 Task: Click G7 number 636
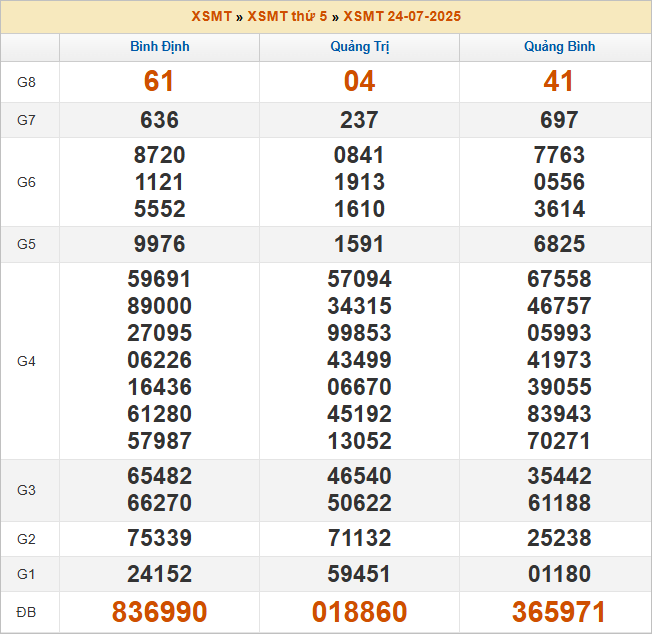point(159,120)
